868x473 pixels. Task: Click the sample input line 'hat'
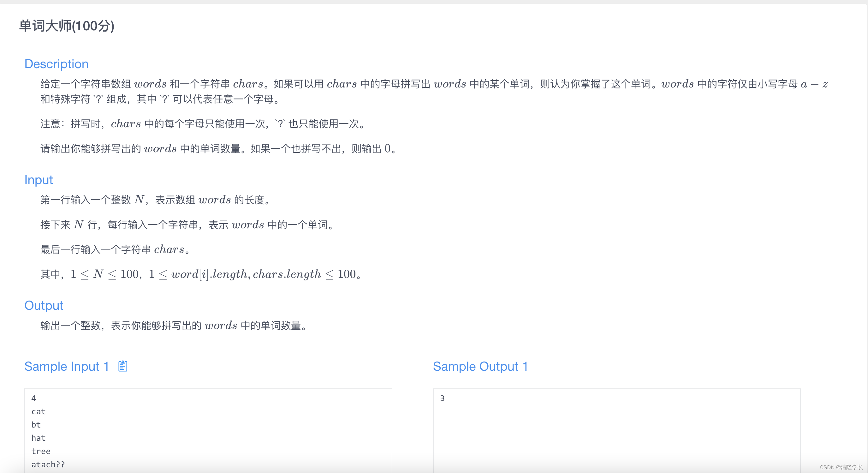(39, 438)
